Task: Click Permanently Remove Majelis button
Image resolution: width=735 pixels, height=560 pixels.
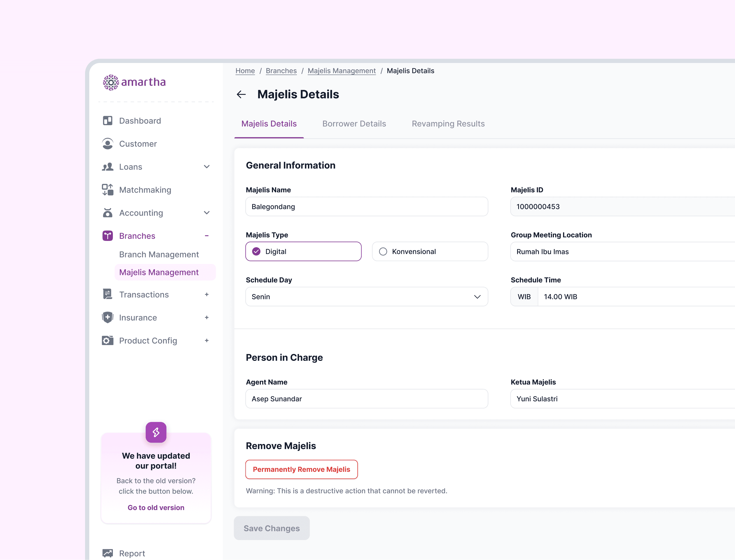Action: [301, 469]
